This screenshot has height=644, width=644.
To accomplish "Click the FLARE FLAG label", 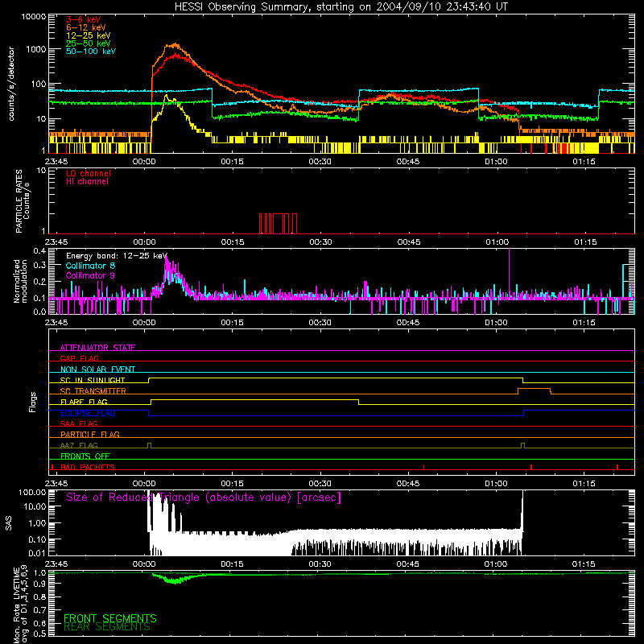I will tap(84, 402).
